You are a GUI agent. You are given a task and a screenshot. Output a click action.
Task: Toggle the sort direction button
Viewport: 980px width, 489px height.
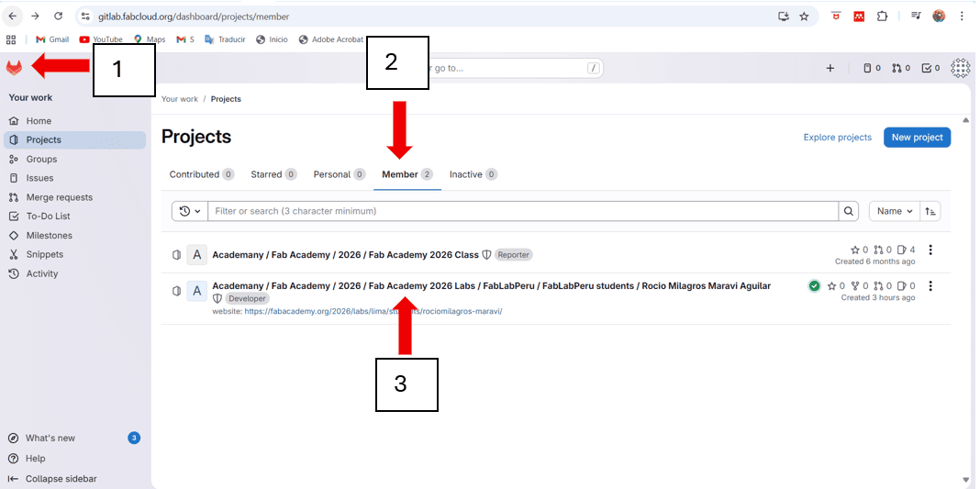pyautogui.click(x=930, y=211)
